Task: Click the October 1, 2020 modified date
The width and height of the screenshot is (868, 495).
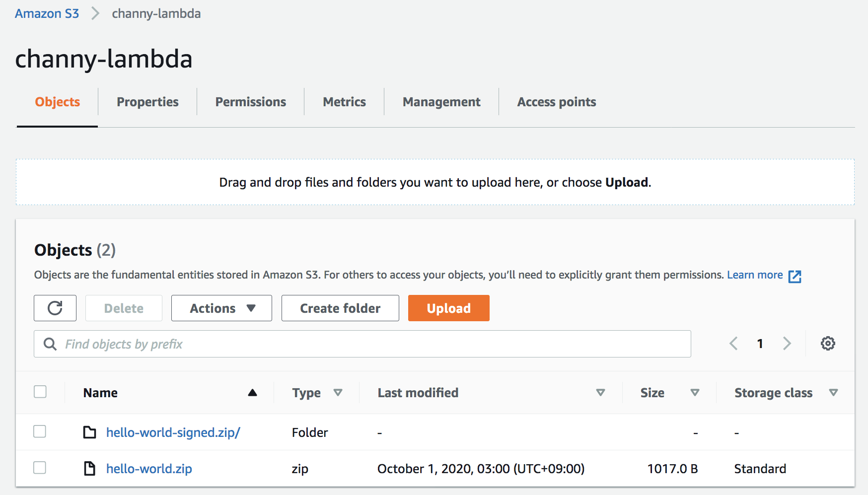Action: pos(481,469)
